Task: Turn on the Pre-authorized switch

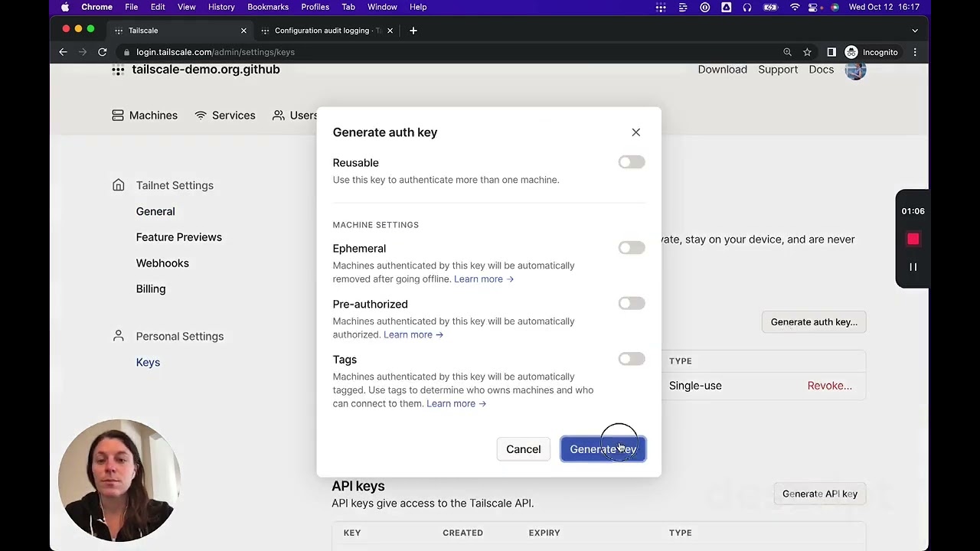Action: click(632, 304)
